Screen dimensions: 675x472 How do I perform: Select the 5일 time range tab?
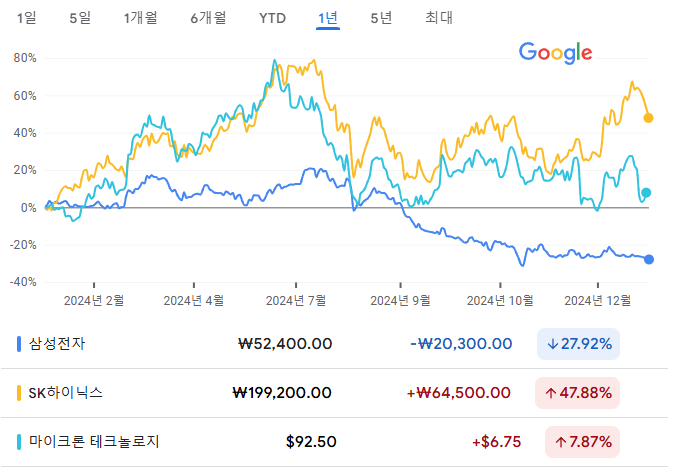point(80,18)
